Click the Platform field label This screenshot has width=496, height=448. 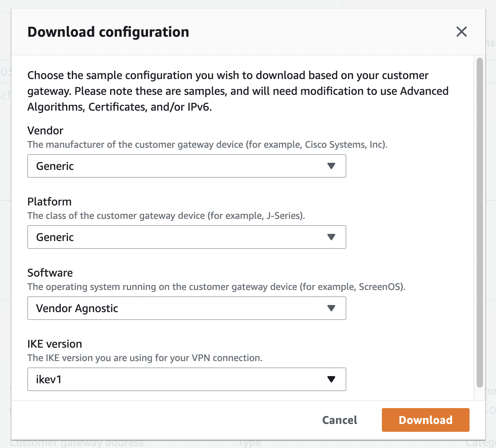(x=49, y=201)
